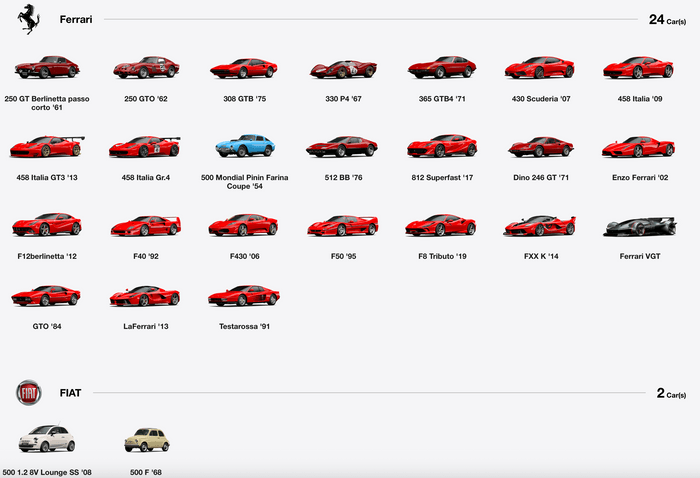Open the 812 Superfast '17 car image
The height and width of the screenshot is (478, 700).
[x=442, y=146]
